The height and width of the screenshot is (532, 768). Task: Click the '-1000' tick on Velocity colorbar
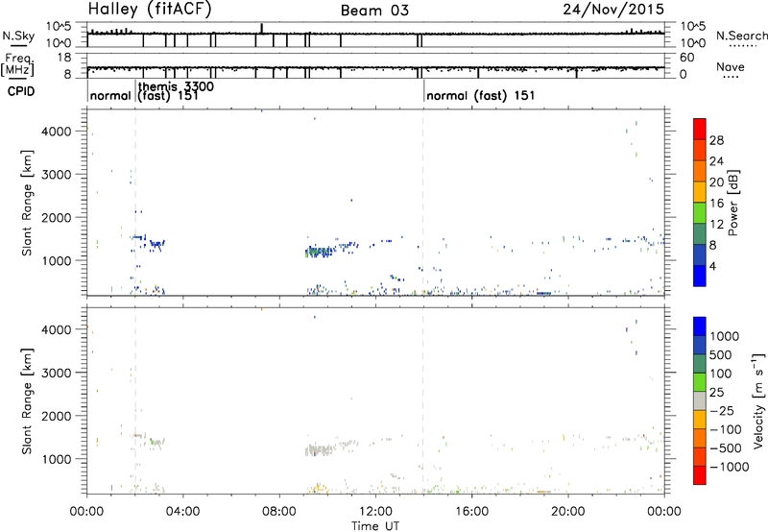[729, 467]
